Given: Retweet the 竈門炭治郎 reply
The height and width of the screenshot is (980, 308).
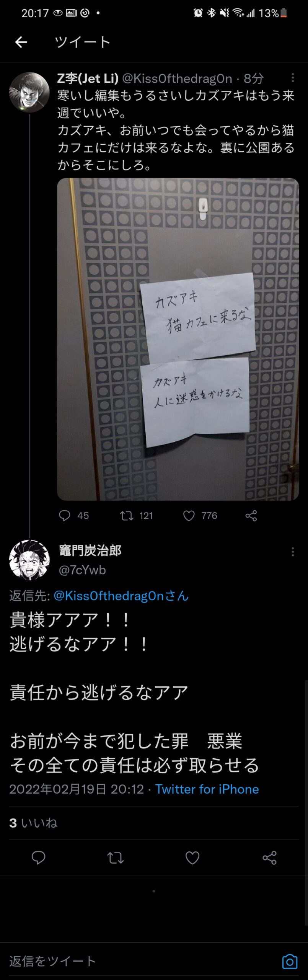Looking at the screenshot, I should [115, 858].
